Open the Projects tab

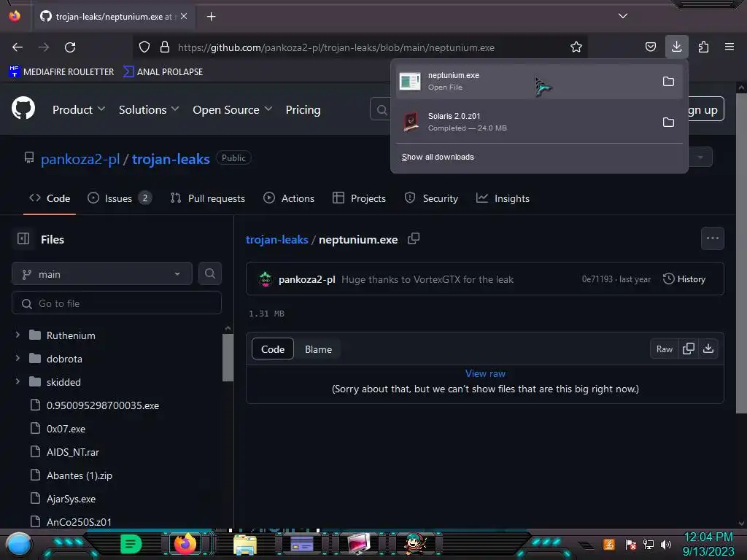click(x=359, y=198)
